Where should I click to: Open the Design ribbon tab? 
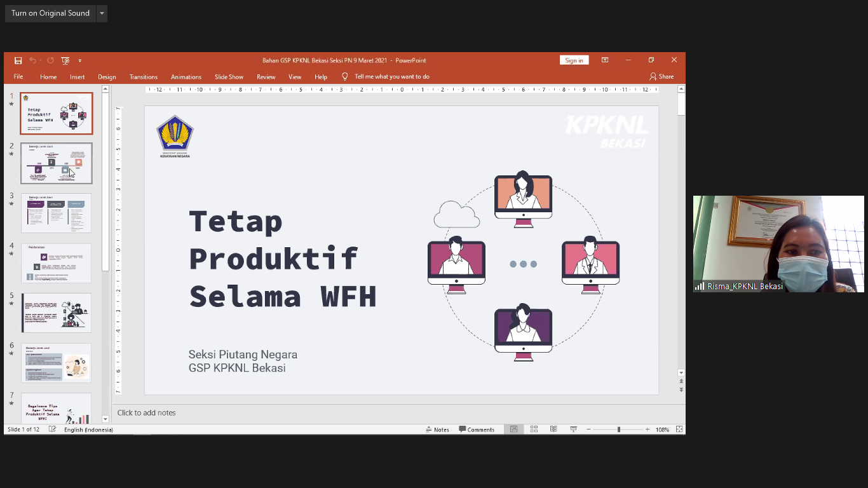click(107, 77)
